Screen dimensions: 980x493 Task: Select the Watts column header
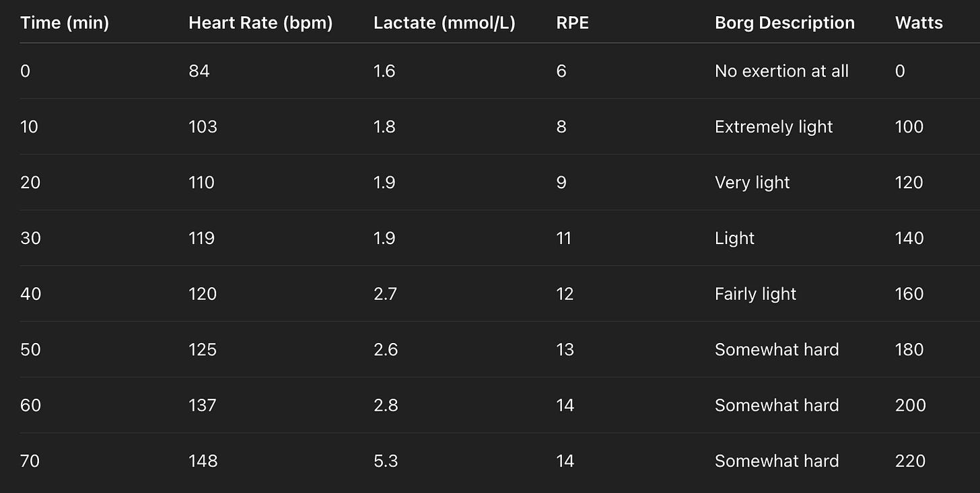[919, 23]
